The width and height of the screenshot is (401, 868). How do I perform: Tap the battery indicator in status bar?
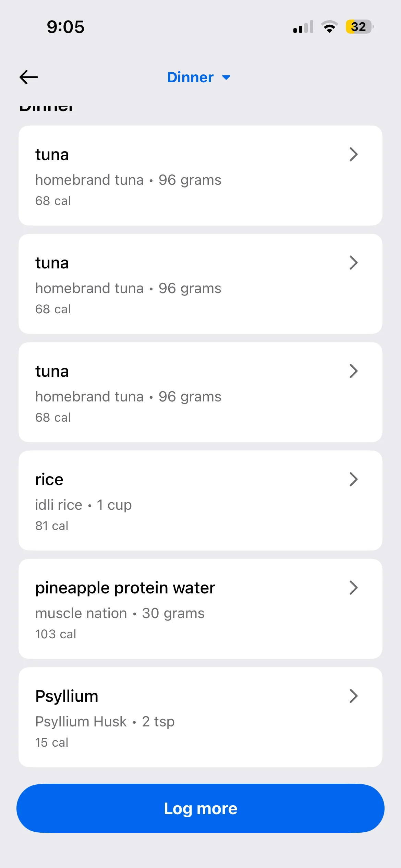coord(359,27)
